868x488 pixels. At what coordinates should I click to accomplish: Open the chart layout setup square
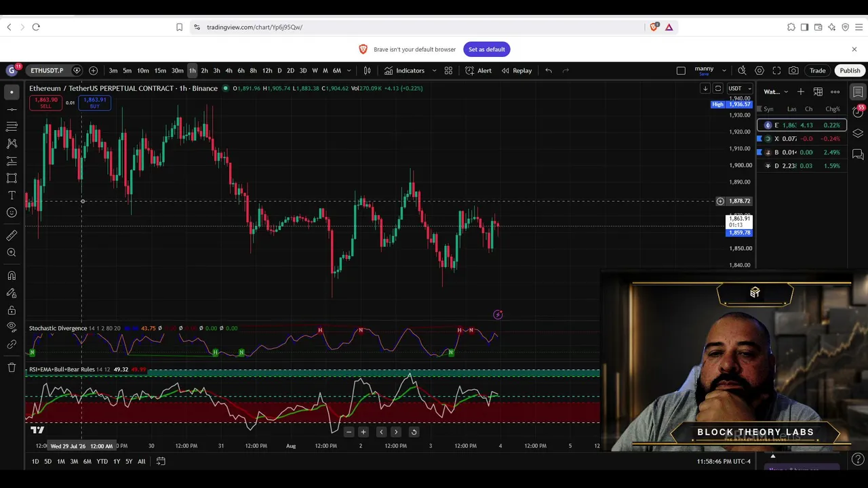click(682, 70)
